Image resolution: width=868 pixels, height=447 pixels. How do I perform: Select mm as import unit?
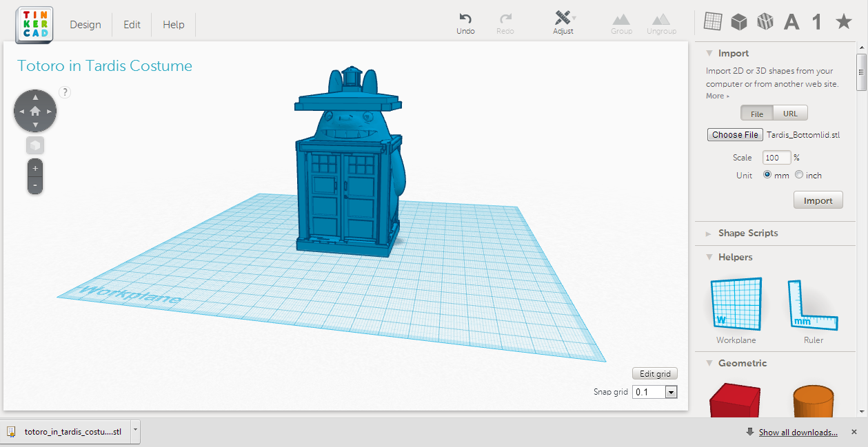(x=767, y=175)
